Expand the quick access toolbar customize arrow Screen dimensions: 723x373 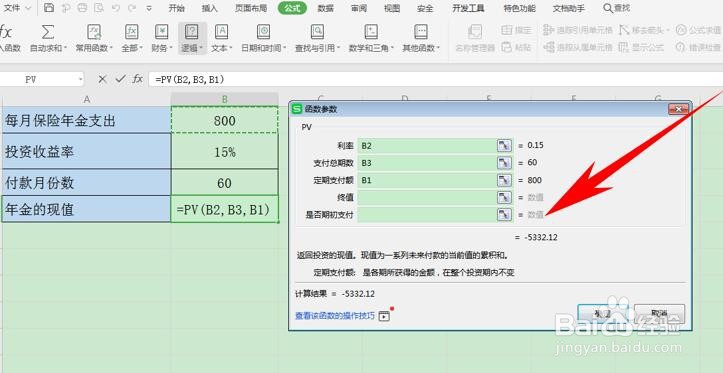click(x=149, y=8)
